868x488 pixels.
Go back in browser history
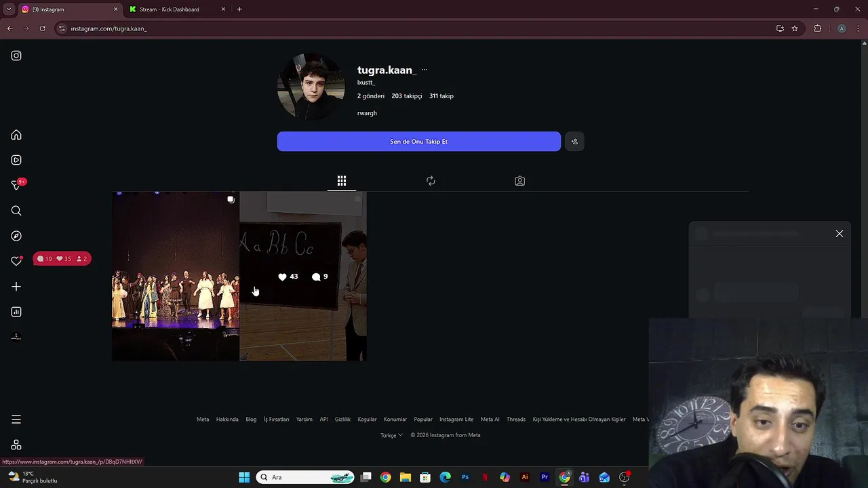(9, 28)
